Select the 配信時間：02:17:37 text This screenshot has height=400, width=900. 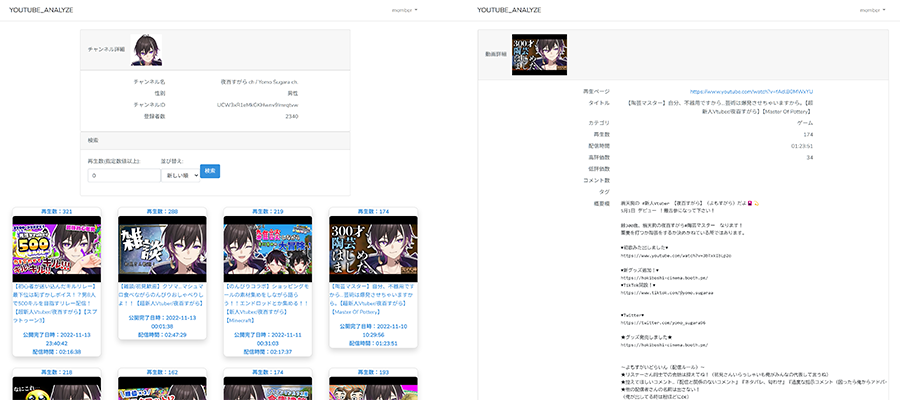click(x=267, y=351)
